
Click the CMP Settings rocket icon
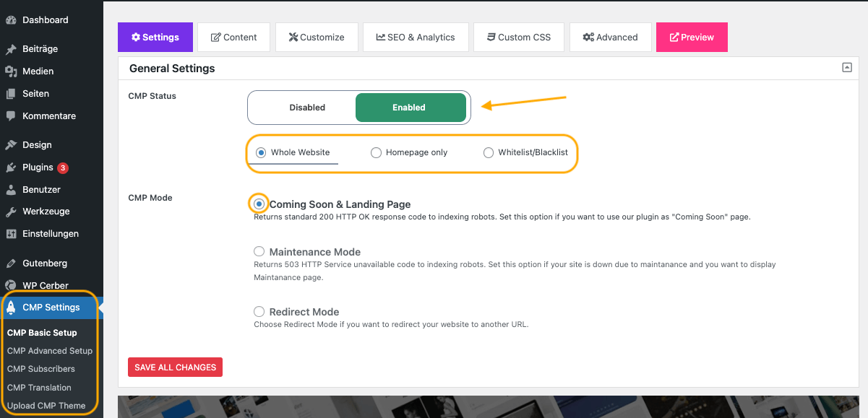click(x=11, y=308)
